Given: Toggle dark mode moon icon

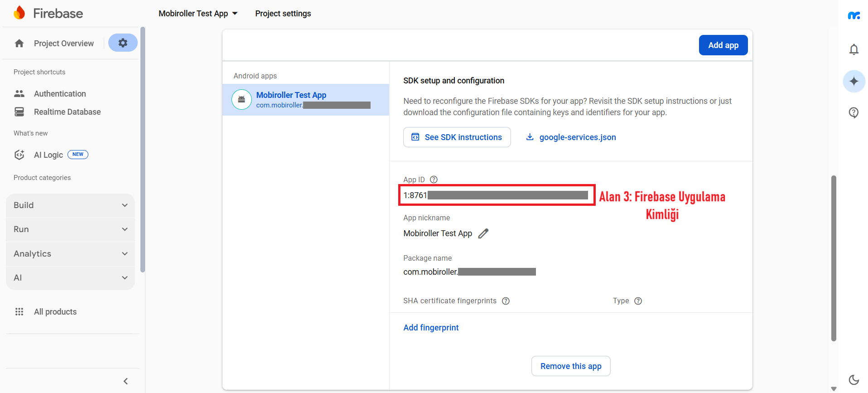Looking at the screenshot, I should click(x=854, y=379).
